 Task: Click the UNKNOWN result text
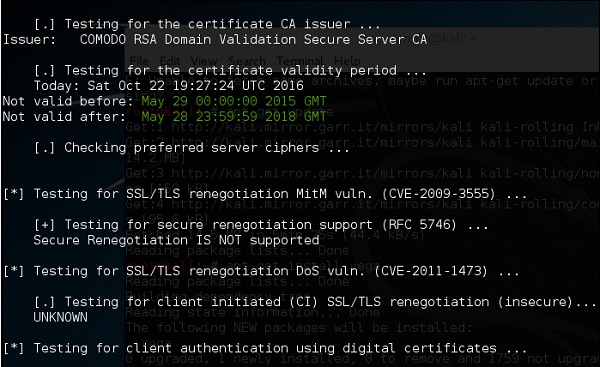60,317
